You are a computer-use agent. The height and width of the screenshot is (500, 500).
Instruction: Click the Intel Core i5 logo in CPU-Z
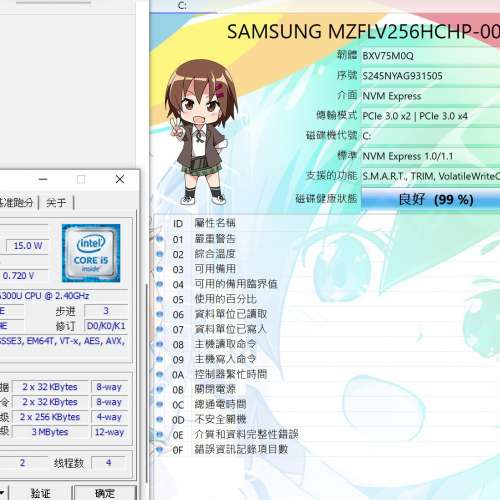click(x=91, y=253)
